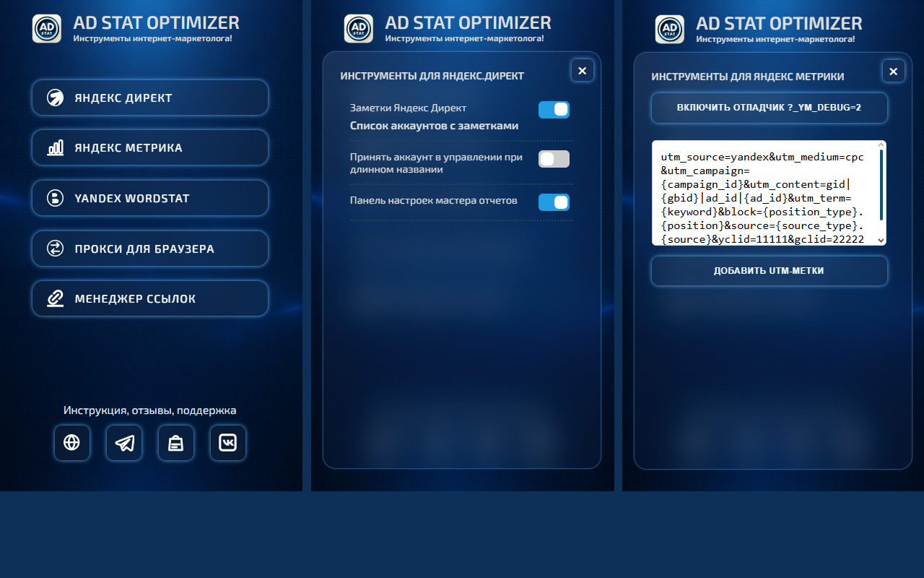Open the VK social icon button

tap(228, 443)
